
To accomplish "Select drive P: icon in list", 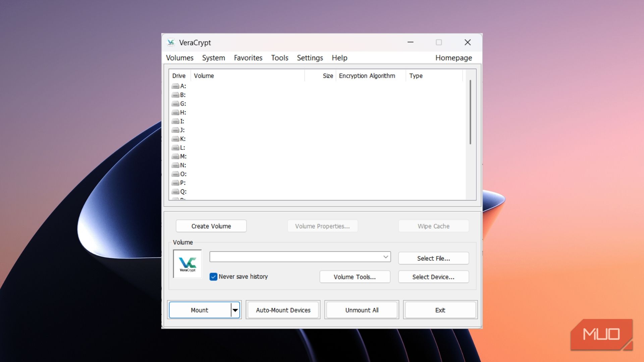I will click(x=175, y=183).
